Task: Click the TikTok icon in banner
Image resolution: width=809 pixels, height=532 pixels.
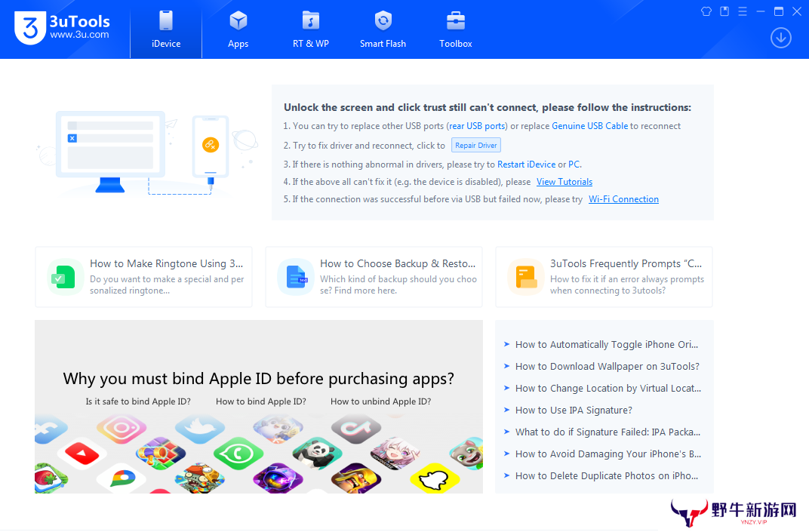Action: pyautogui.click(x=356, y=429)
